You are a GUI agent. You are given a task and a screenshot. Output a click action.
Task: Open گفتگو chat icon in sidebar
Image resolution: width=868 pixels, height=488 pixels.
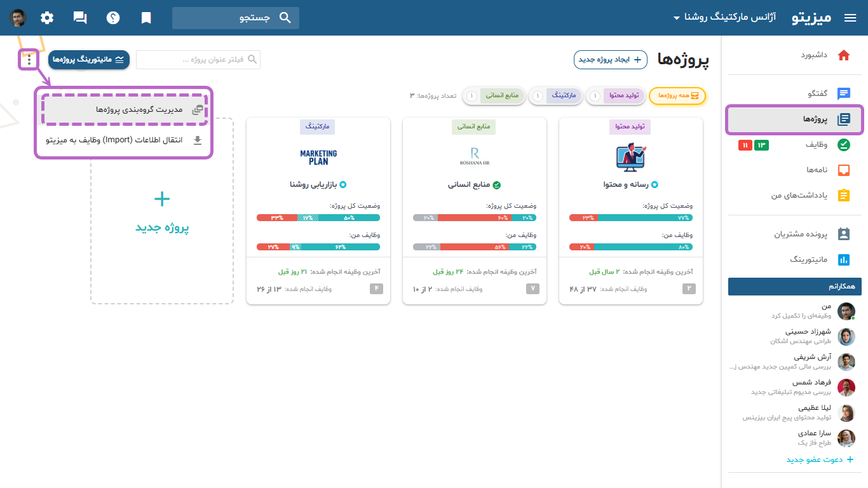pos(844,94)
